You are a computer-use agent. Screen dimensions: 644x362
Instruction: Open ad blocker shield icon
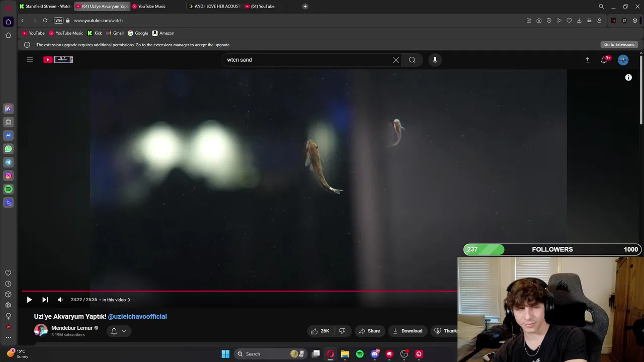point(549,21)
